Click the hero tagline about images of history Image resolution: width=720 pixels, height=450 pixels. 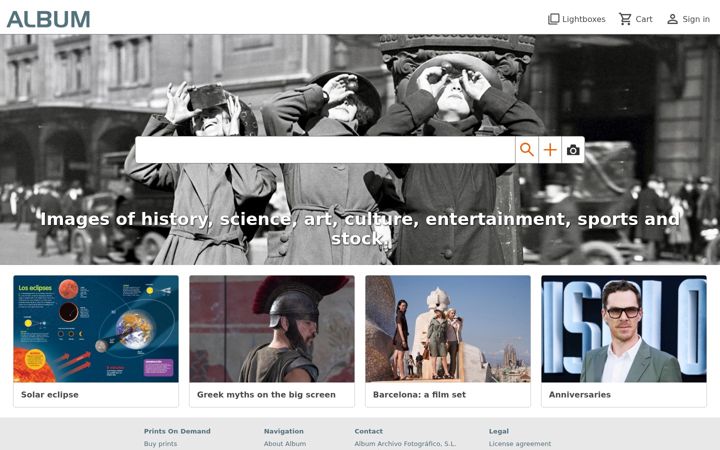(360, 229)
